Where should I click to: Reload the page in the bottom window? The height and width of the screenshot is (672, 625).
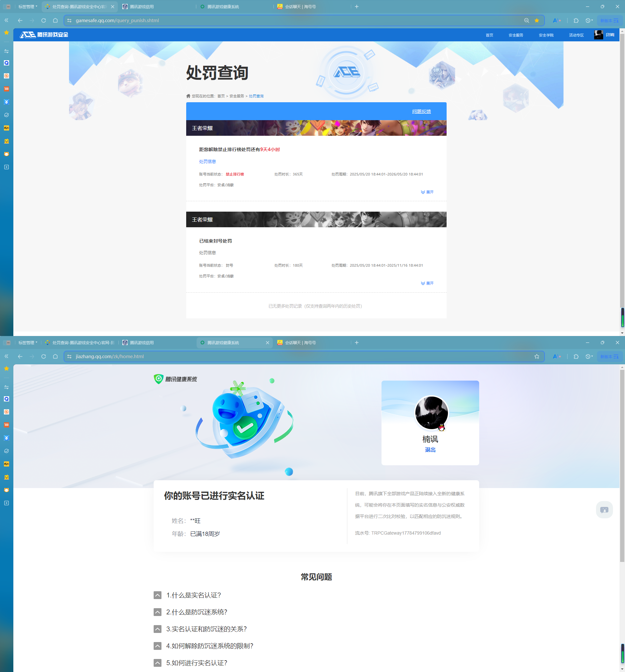coord(44,356)
